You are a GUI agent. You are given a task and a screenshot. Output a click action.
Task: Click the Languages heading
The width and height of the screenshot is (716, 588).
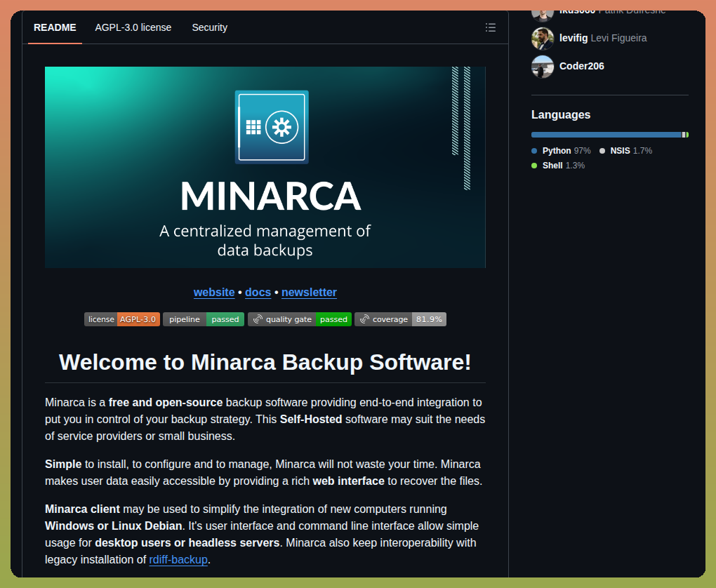coord(561,114)
